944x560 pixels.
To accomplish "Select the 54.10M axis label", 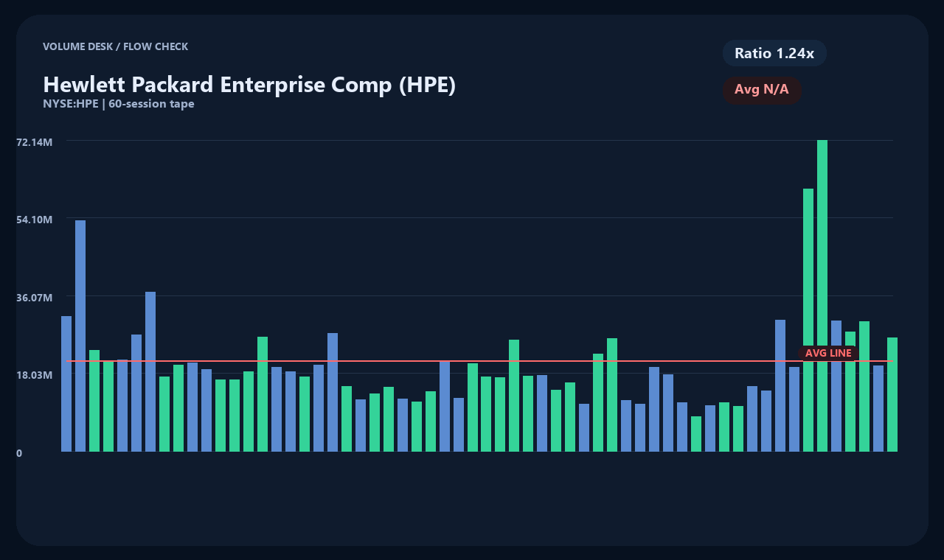I will (x=35, y=219).
